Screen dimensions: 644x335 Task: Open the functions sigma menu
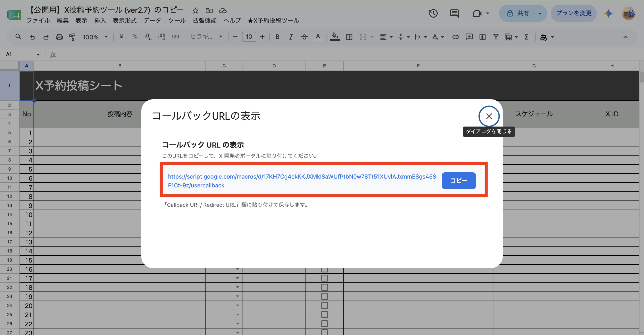coord(527,37)
